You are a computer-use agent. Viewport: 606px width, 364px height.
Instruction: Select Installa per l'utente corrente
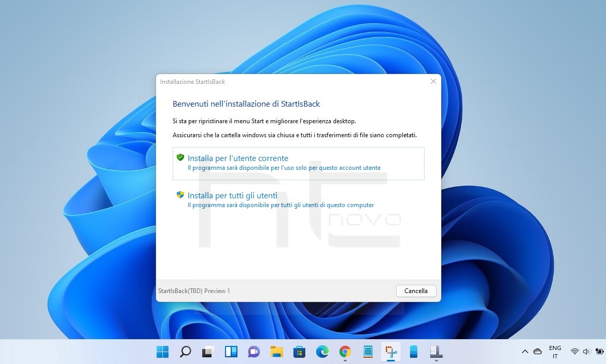[x=238, y=158]
